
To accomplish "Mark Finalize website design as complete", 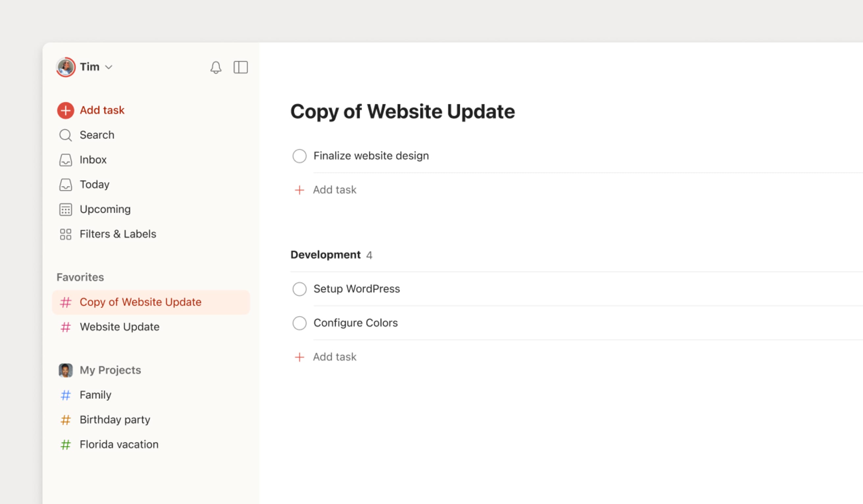I will coord(299,156).
